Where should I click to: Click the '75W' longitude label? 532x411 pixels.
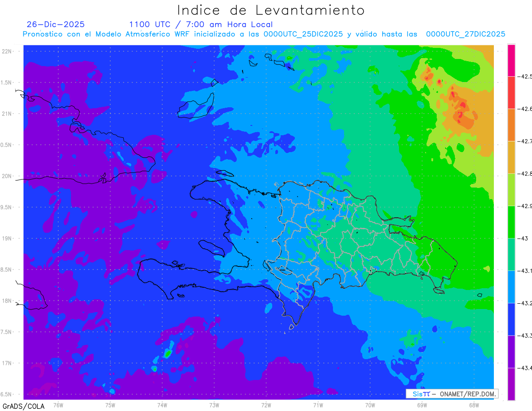[110, 404]
